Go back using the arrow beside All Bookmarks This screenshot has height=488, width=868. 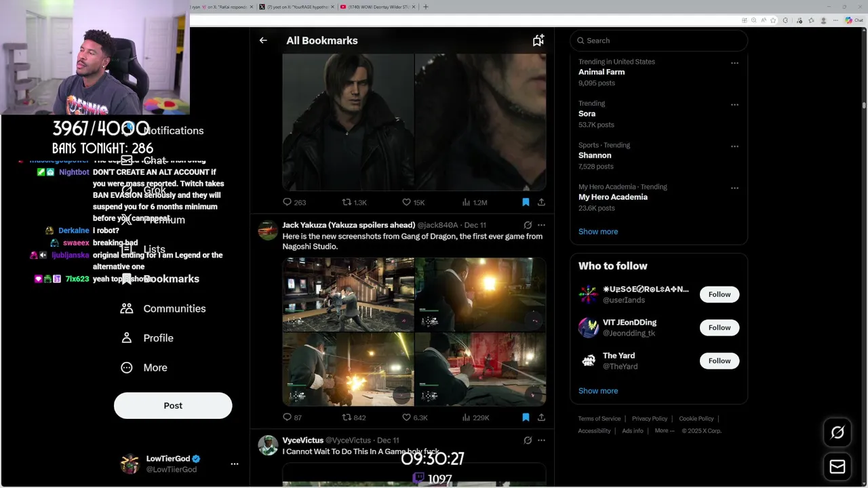(263, 41)
